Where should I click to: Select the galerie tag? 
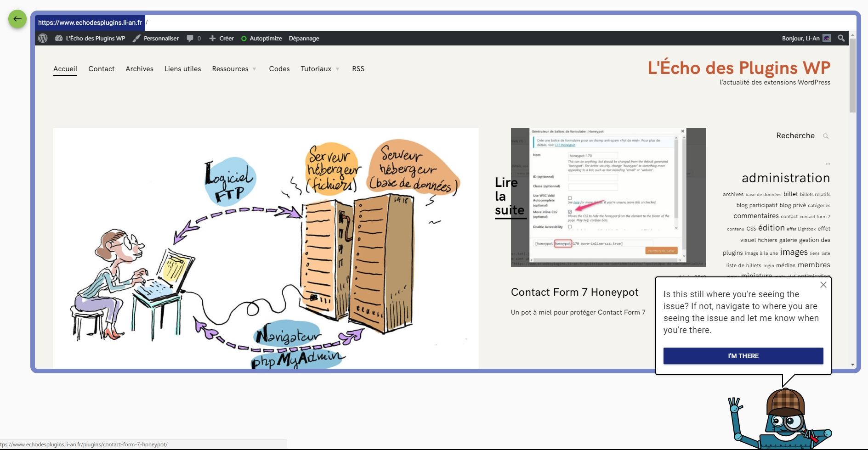pyautogui.click(x=788, y=240)
